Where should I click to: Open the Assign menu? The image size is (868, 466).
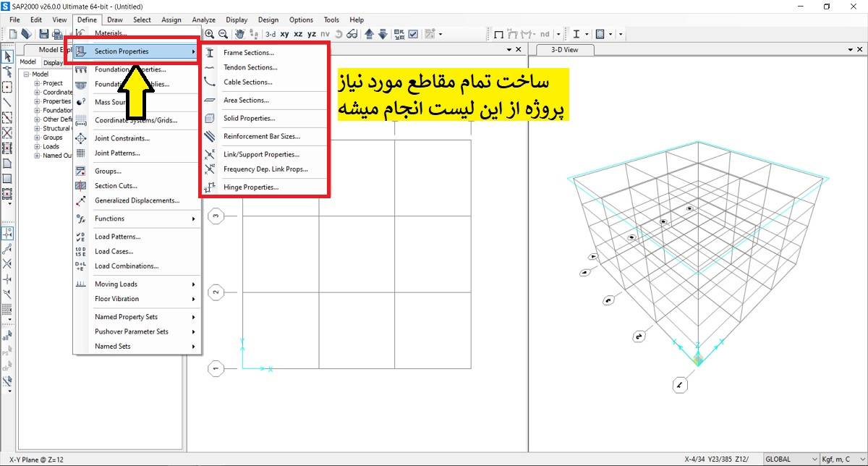(x=171, y=20)
